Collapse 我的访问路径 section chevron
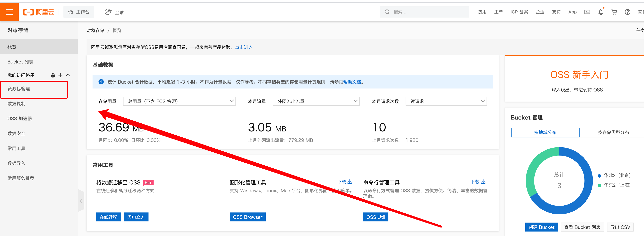Image resolution: width=644 pixels, height=236 pixels. (68, 75)
